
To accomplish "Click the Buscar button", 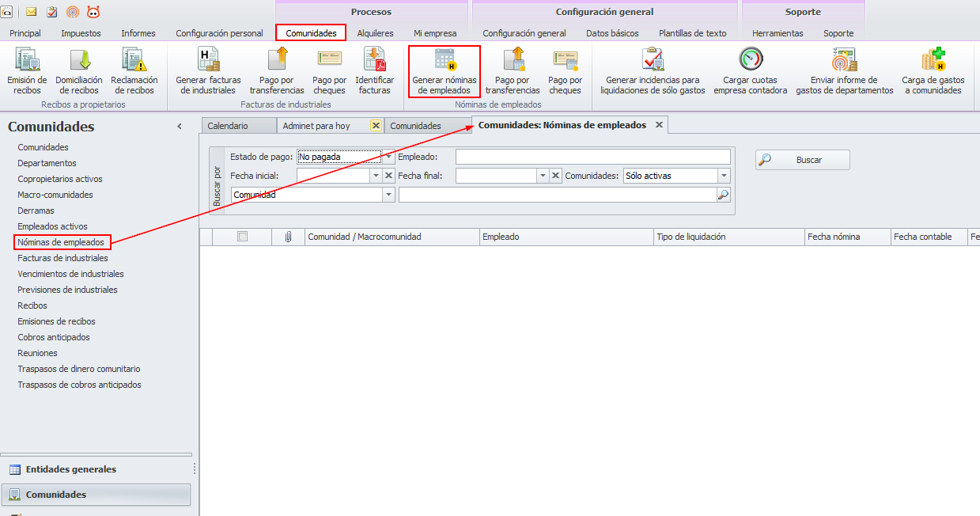I will pos(803,160).
